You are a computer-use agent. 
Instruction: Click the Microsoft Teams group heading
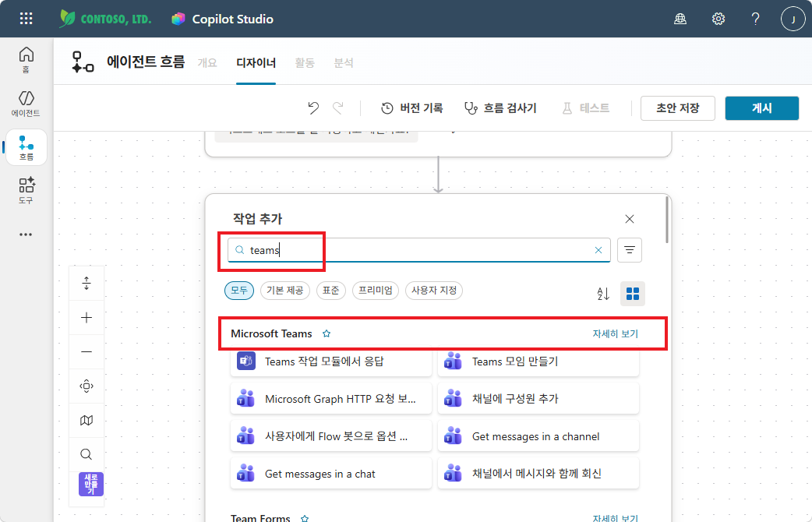pos(271,333)
